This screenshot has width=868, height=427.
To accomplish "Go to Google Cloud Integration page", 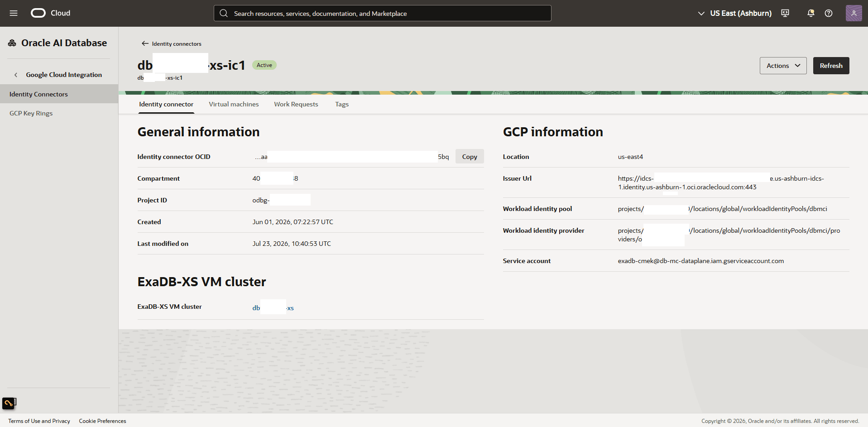I will point(64,75).
